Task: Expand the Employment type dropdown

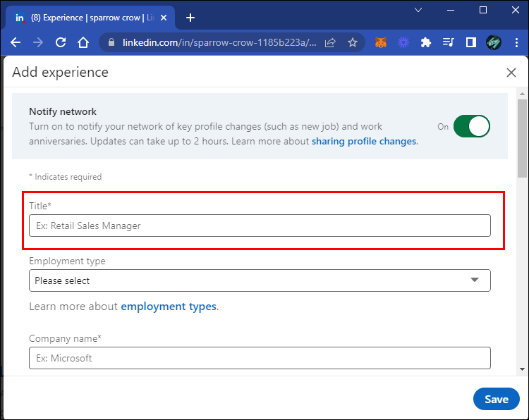Action: point(260,280)
